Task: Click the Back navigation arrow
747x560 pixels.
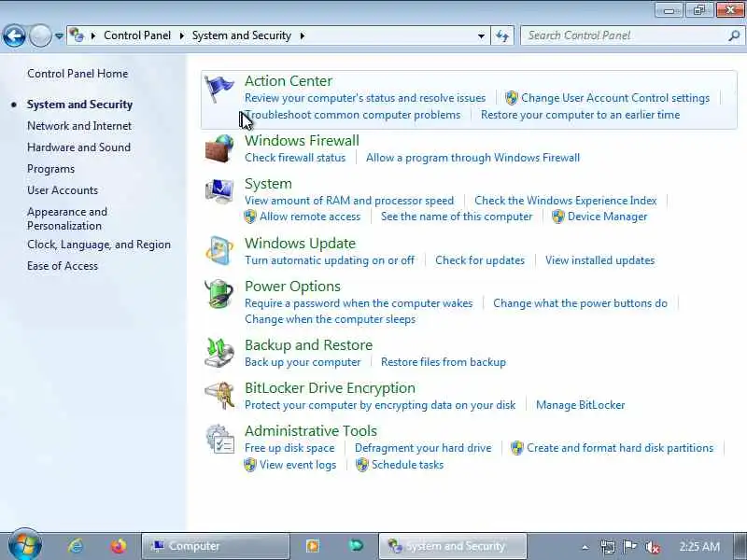Action: tap(14, 35)
